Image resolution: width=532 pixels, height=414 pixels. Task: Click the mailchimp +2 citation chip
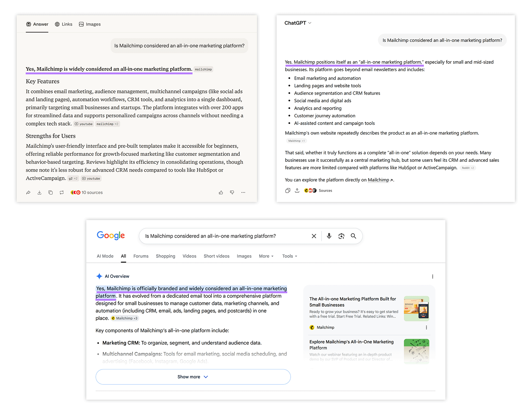(x=107, y=124)
